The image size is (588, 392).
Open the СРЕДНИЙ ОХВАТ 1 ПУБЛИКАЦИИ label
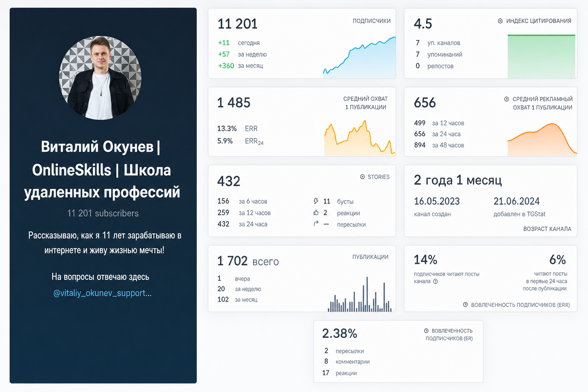[x=366, y=103]
